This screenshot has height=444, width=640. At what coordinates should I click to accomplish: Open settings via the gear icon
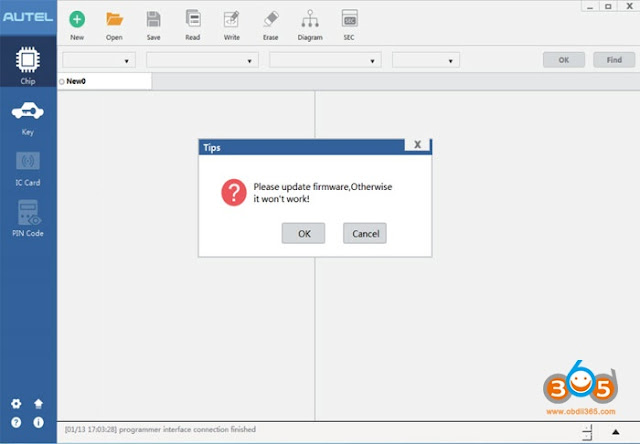click(16, 404)
